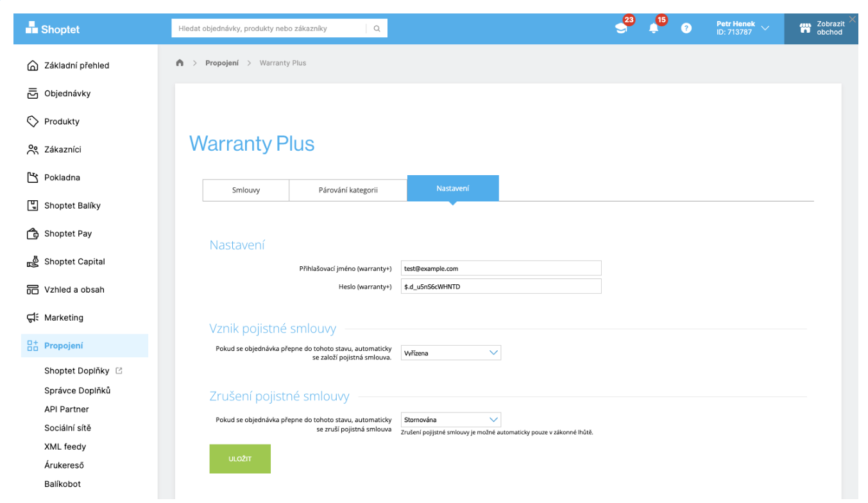Click the Základní přehled house icon

[x=33, y=65]
